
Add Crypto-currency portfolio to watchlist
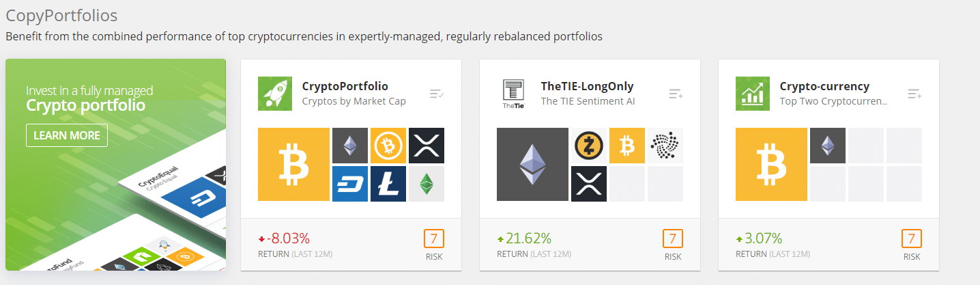(x=914, y=94)
